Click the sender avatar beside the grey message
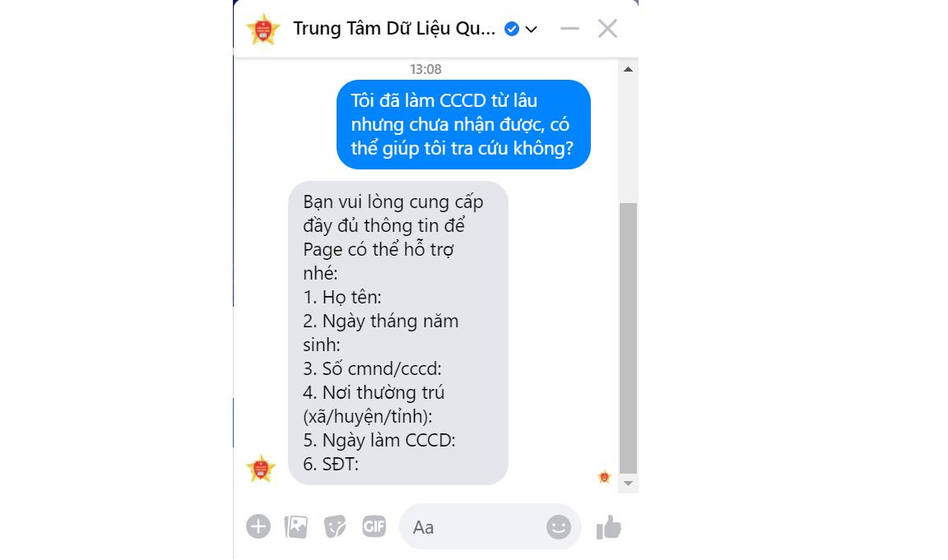Image resolution: width=948 pixels, height=560 pixels. (261, 469)
